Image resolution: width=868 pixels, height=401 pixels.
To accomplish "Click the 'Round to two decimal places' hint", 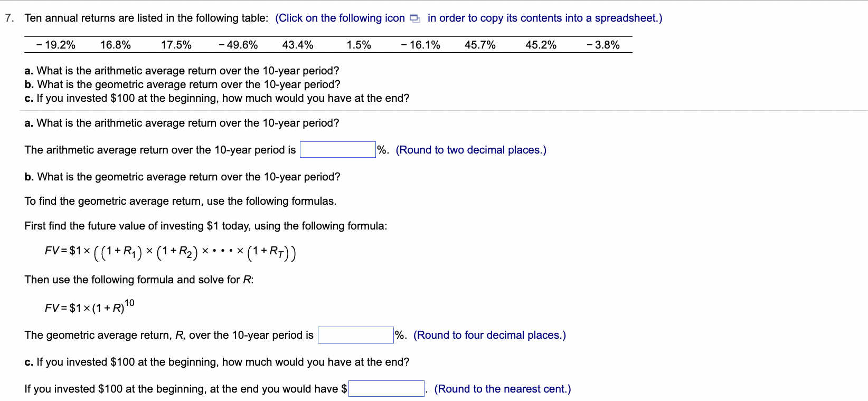I will point(472,150).
